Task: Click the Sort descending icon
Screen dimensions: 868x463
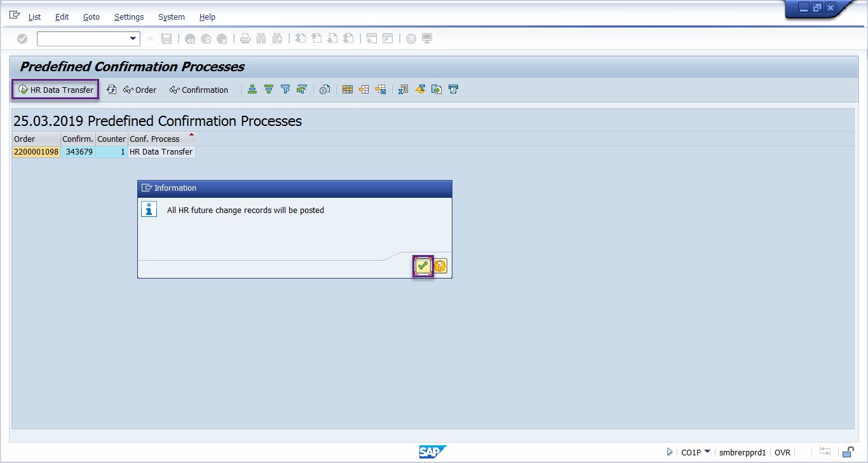Action: coord(269,90)
